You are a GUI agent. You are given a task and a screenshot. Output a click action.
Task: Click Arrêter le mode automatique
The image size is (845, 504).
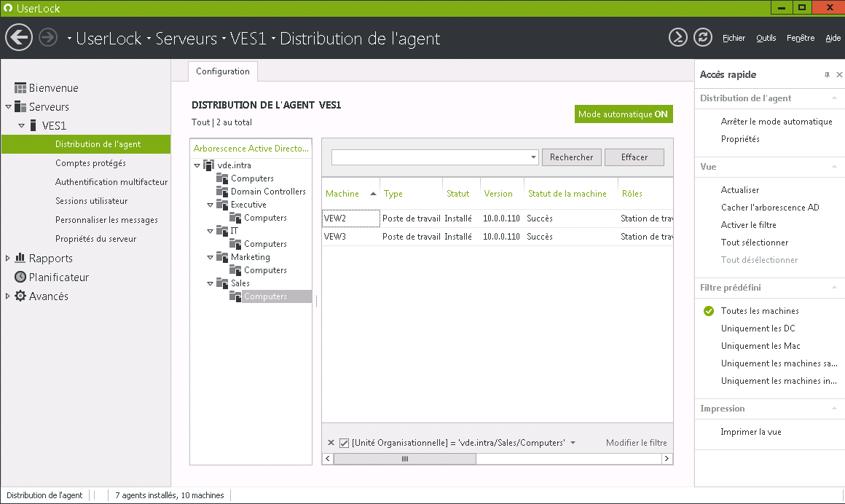777,122
